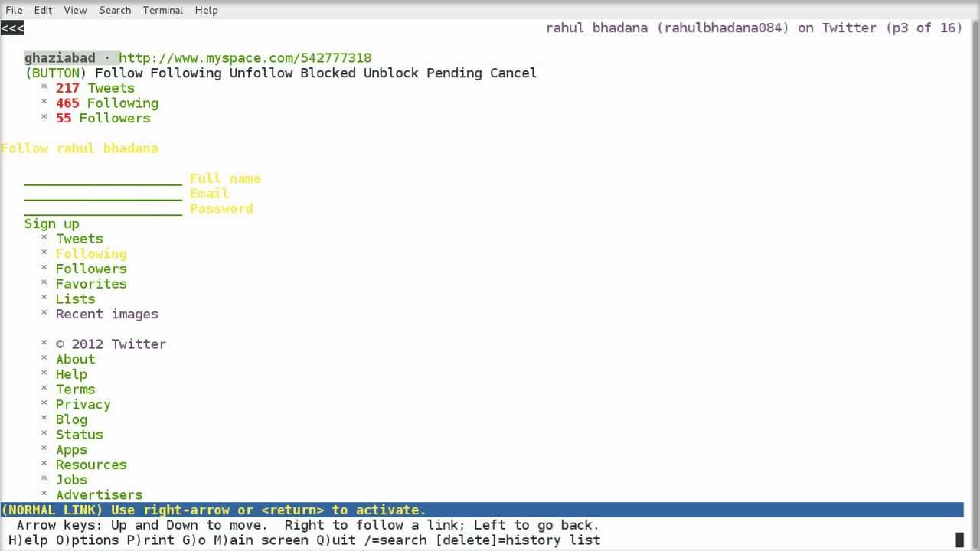Click the Q)uit command in bottom line
980x551 pixels.
coord(336,540)
